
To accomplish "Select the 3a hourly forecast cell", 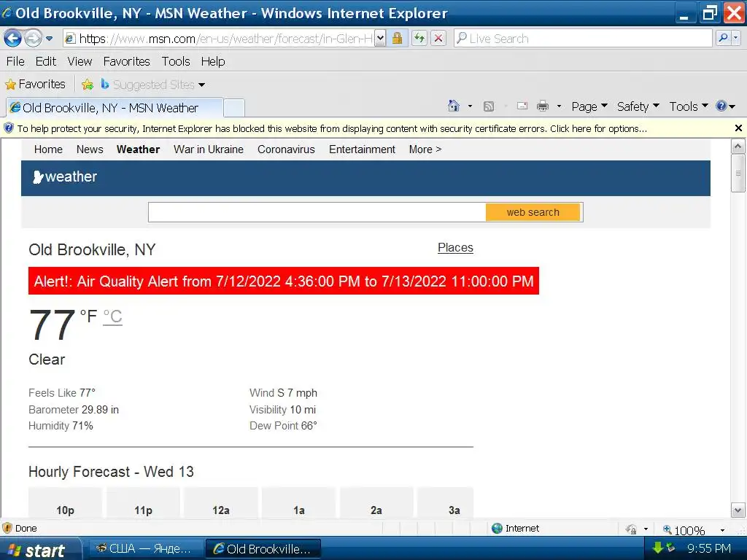I will point(446,504).
